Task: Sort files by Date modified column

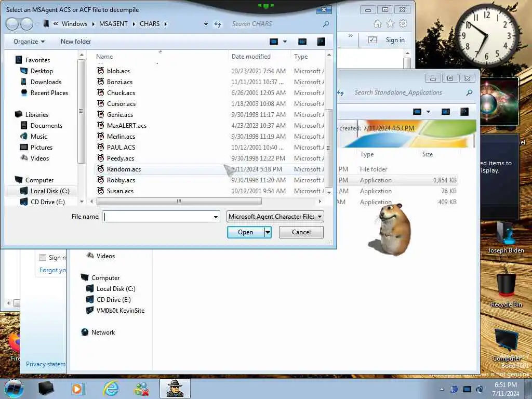Action: [x=251, y=56]
